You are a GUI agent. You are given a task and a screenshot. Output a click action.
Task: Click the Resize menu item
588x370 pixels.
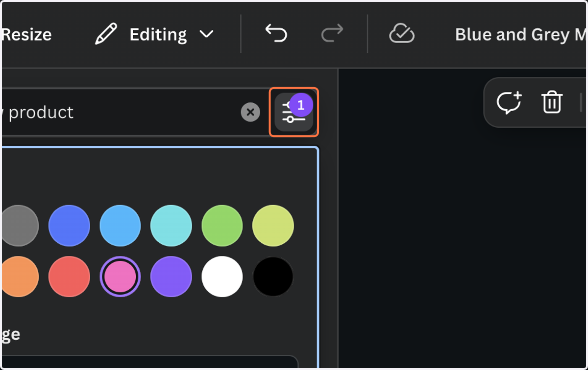(26, 34)
